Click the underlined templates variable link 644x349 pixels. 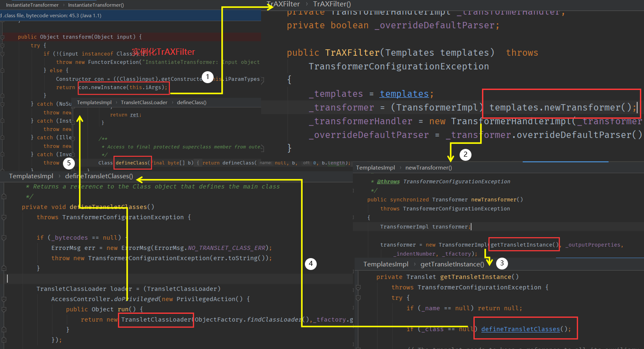[404, 94]
